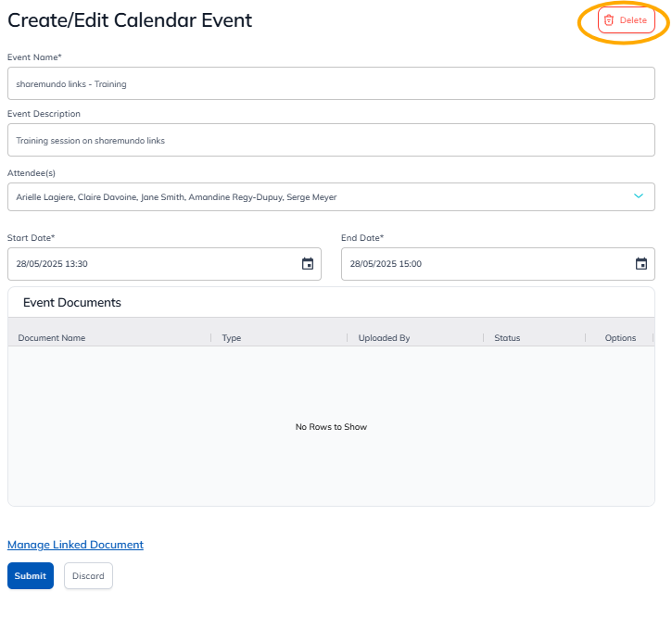Click the Event Documents panel heading
Viewport: 672px width, 629px height.
coord(72,303)
